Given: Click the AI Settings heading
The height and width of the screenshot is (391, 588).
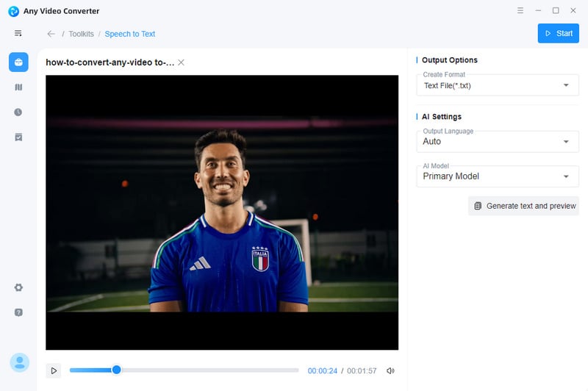Looking at the screenshot, I should (x=442, y=117).
